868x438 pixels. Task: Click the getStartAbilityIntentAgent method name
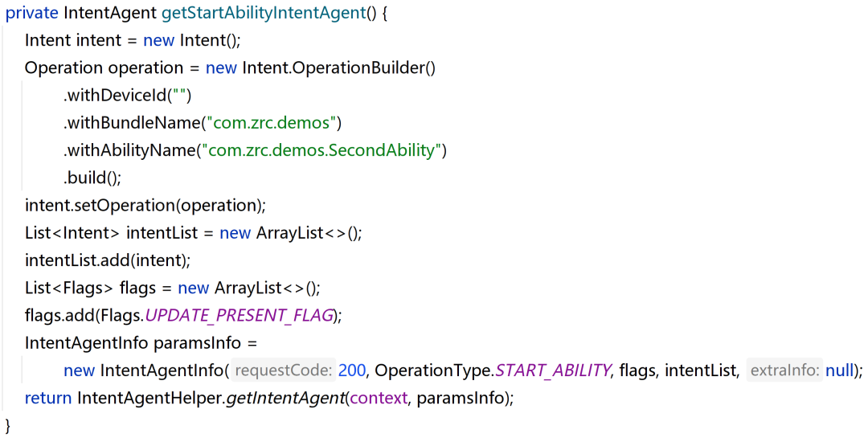264,13
